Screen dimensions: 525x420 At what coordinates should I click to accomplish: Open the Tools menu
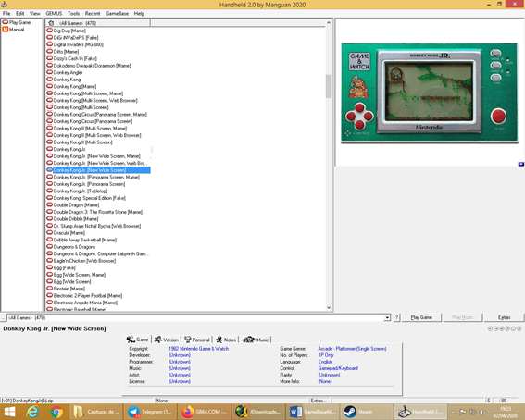[x=73, y=13]
